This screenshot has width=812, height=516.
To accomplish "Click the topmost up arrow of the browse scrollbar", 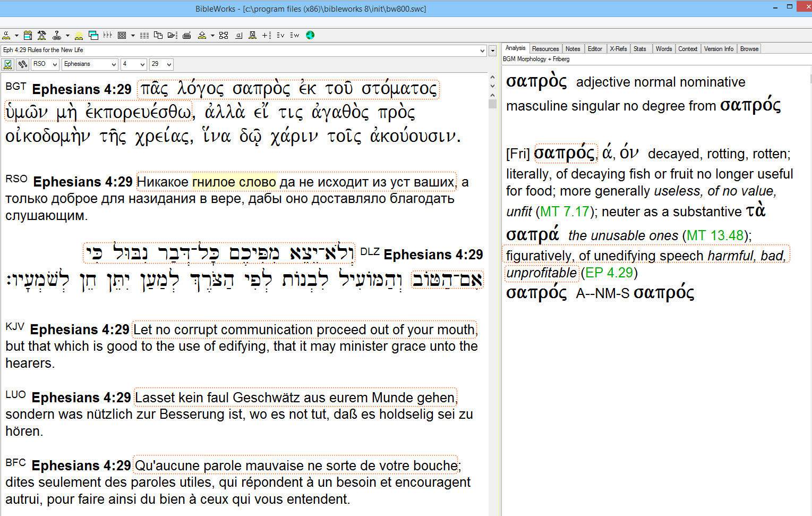I will tap(492, 78).
